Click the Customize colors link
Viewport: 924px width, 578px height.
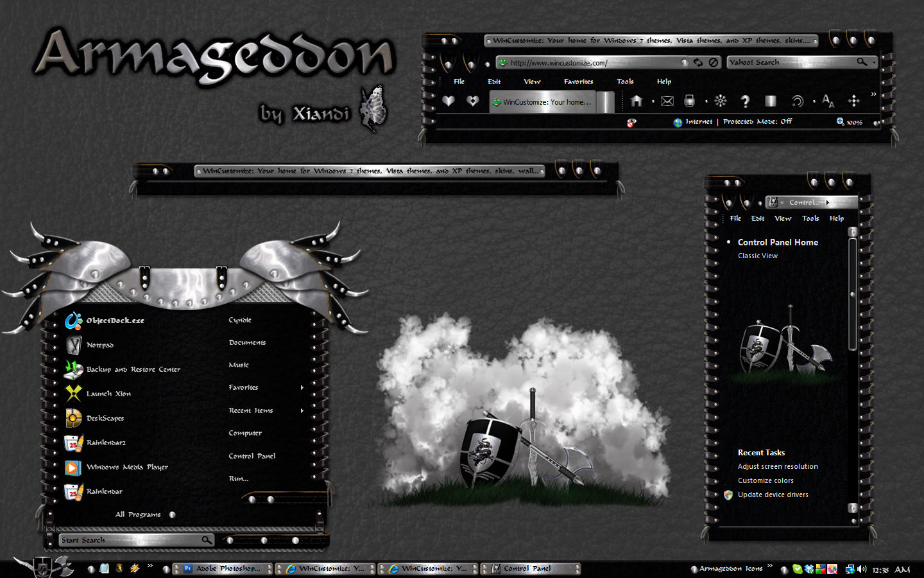(766, 481)
